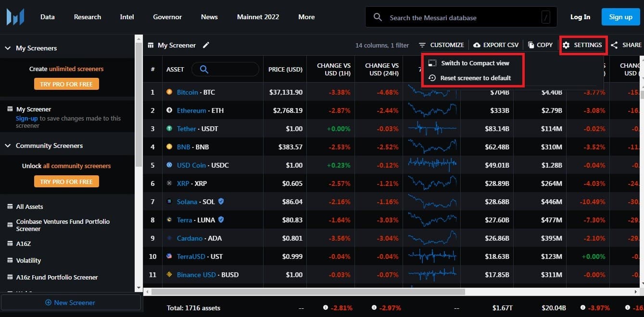Viewport: 644px width, 317px height.
Task: Click the Sign up button
Action: [620, 17]
